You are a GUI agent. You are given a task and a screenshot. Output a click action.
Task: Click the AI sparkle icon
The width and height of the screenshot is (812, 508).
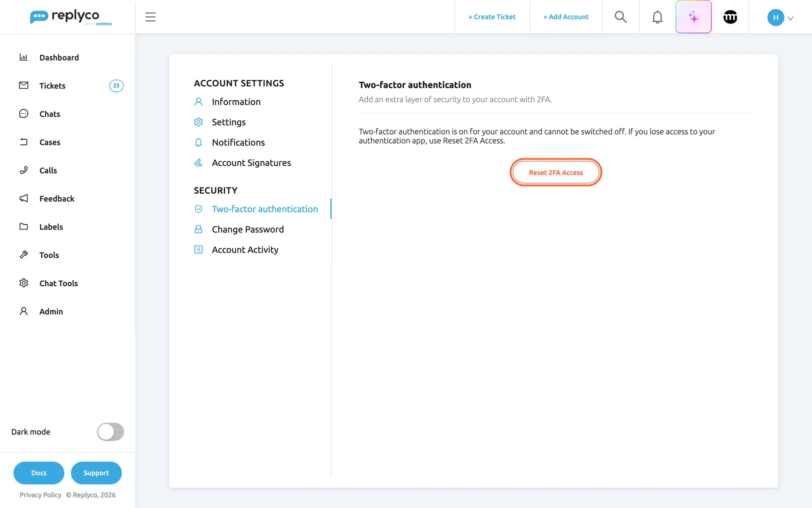[x=693, y=17]
